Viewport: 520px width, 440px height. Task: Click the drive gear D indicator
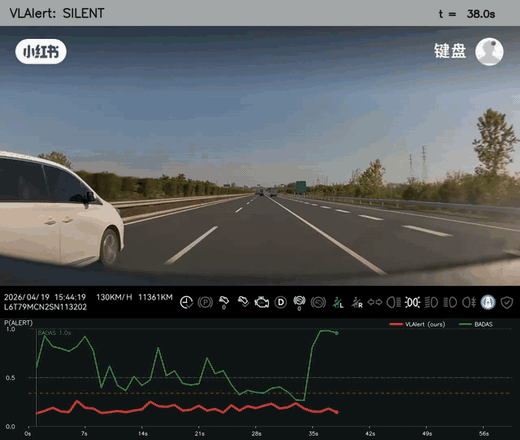pos(281,302)
